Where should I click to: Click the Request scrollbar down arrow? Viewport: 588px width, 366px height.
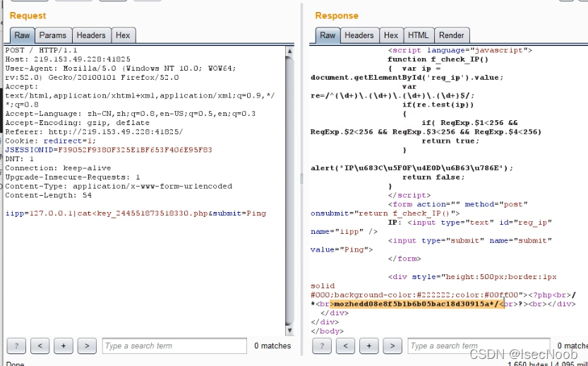pyautogui.click(x=289, y=331)
